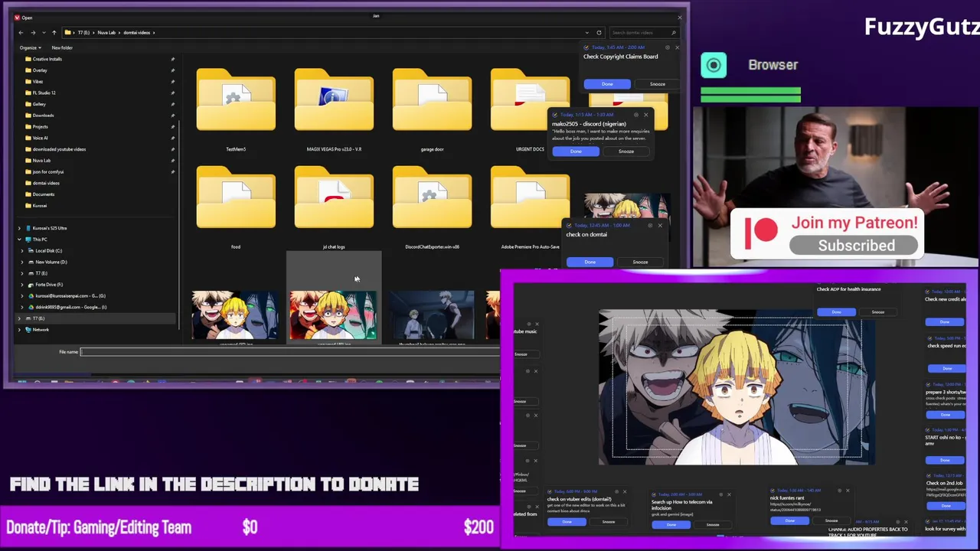Tick the check circle on telecom reminder
Image resolution: width=980 pixels, height=551 pixels.
click(x=655, y=494)
